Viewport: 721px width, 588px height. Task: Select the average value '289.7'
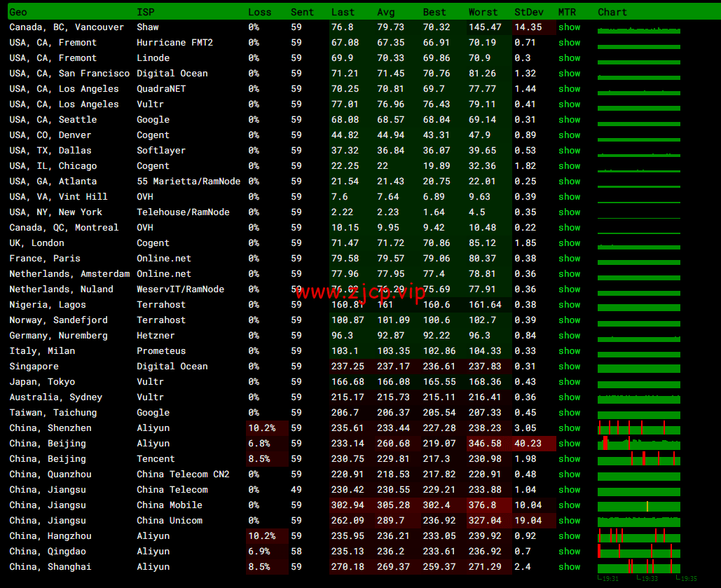(x=391, y=520)
